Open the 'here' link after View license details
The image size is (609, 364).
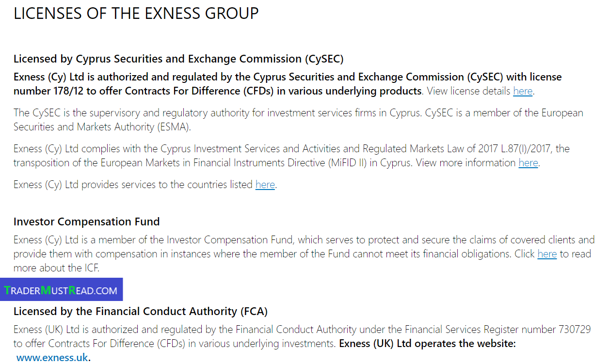523,91
